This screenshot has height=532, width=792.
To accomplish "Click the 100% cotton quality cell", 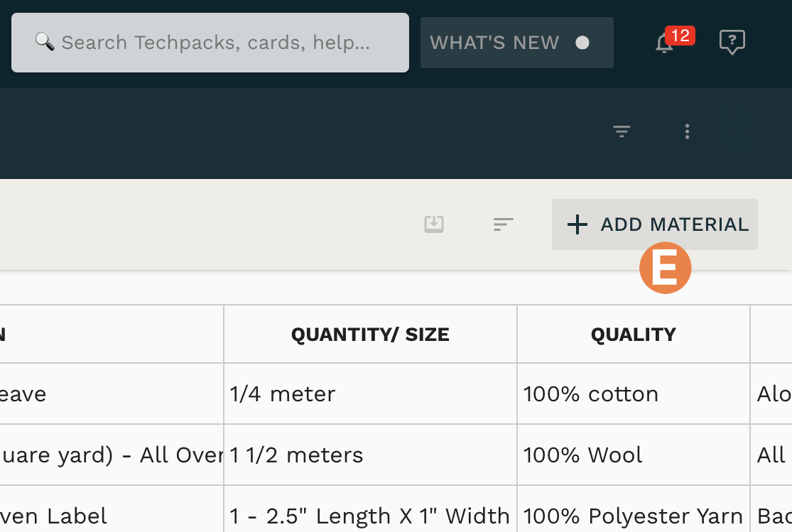I will [x=634, y=393].
